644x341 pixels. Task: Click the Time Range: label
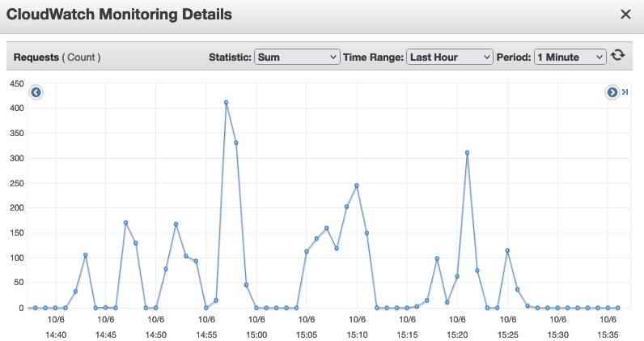pyautogui.click(x=373, y=58)
